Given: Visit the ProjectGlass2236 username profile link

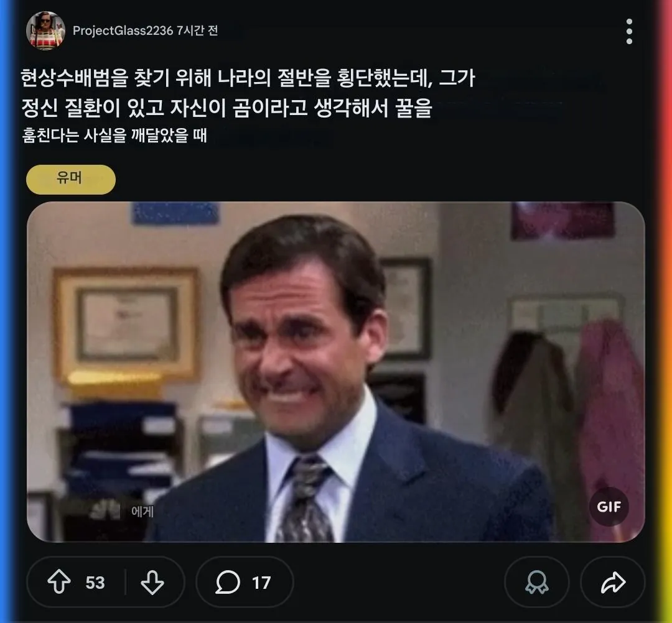Looking at the screenshot, I should (x=123, y=30).
